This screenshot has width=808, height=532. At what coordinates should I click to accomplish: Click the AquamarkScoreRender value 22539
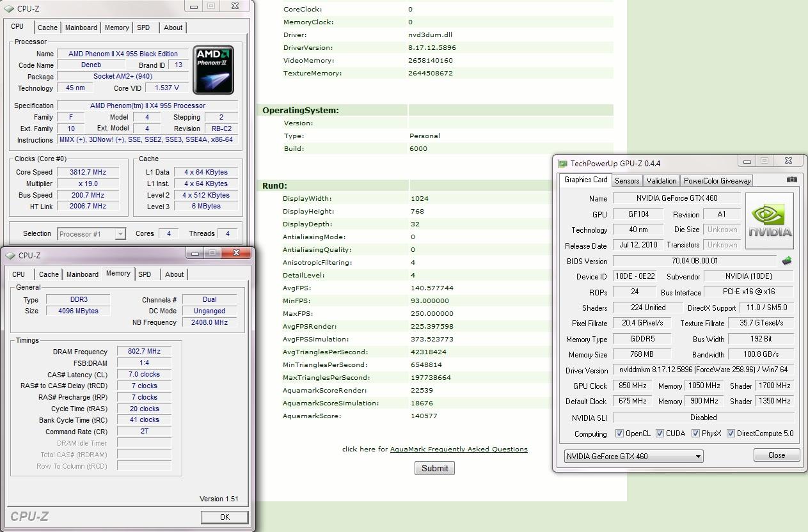tap(422, 390)
